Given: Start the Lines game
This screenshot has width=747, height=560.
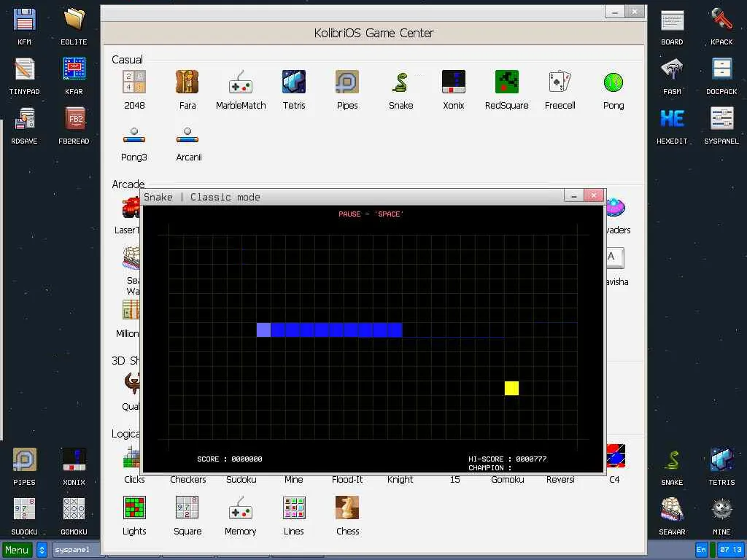Looking at the screenshot, I should 294,507.
